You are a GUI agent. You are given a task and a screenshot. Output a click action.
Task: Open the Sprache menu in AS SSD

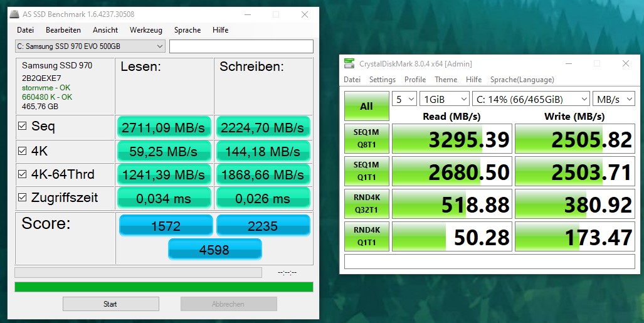(187, 30)
